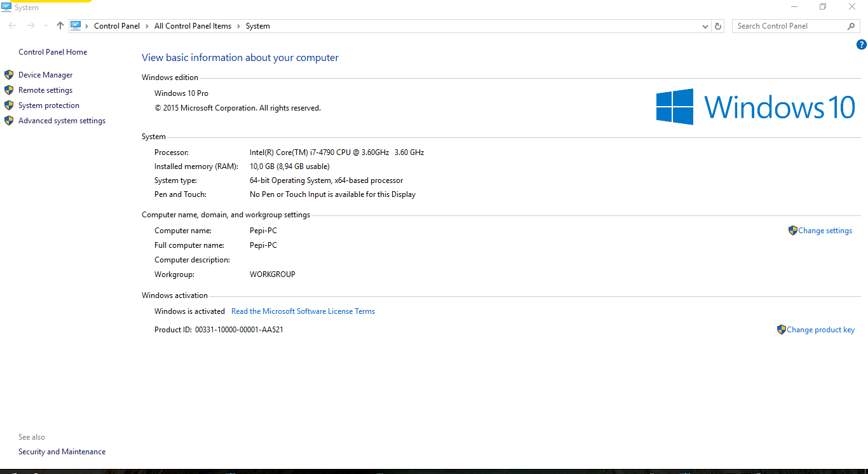Screen dimensions: 868x474
Task: Go up one level with Up arrow
Action: (x=60, y=25)
